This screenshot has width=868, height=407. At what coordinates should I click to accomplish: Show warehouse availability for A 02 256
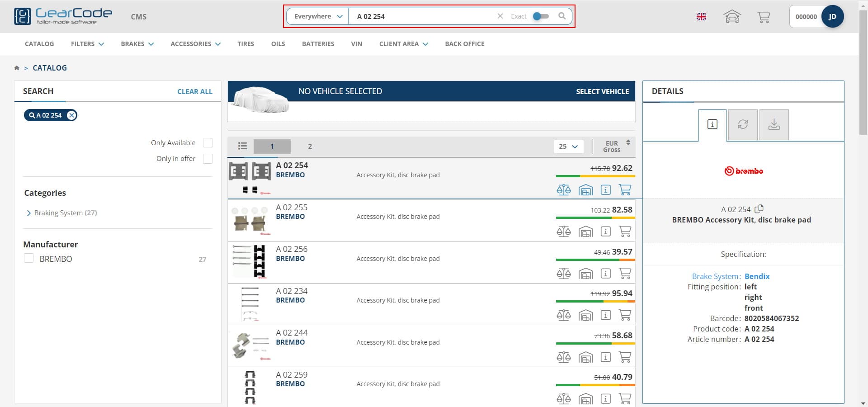(585, 274)
